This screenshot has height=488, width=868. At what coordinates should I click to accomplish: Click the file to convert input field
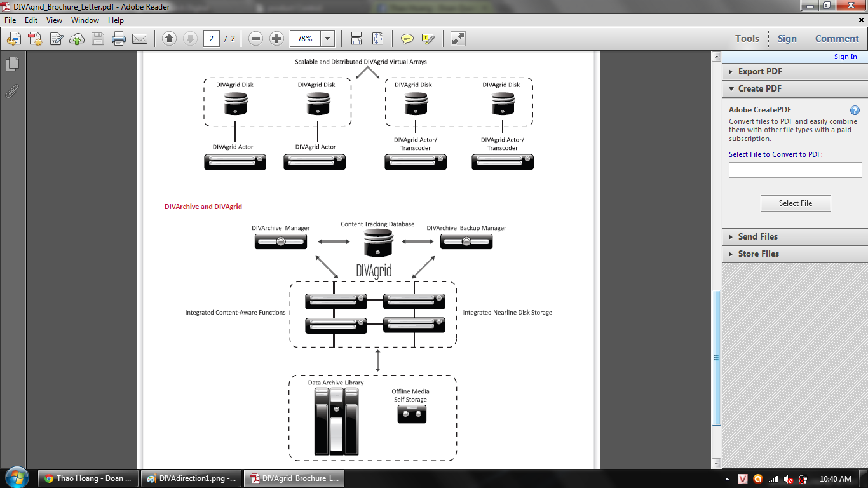click(x=796, y=170)
